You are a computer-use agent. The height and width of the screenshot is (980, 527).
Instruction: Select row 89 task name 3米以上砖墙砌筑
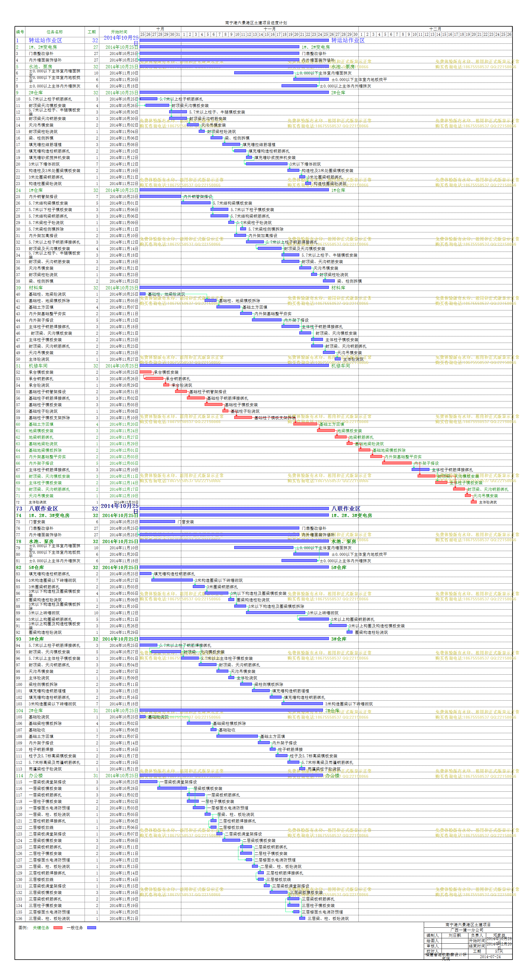[44, 613]
